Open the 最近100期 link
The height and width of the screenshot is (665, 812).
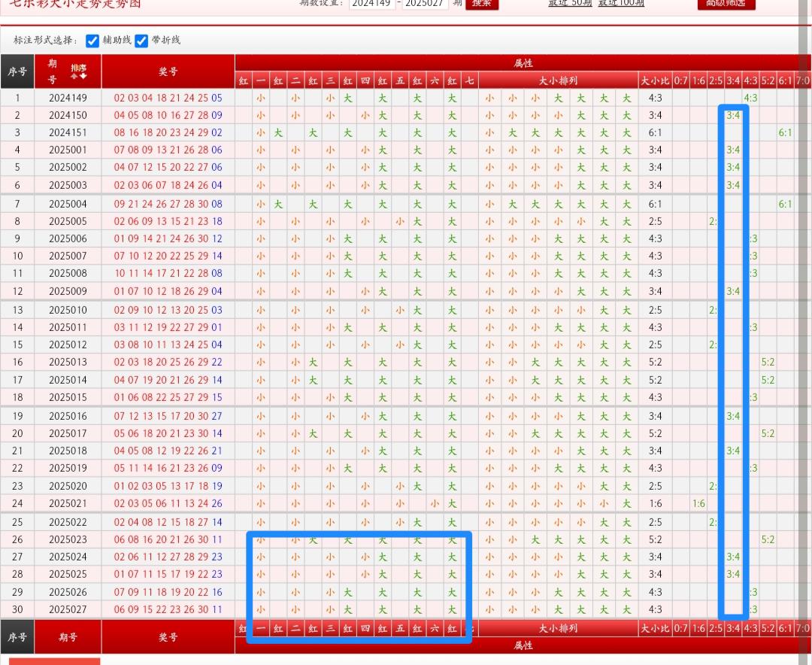click(621, 4)
